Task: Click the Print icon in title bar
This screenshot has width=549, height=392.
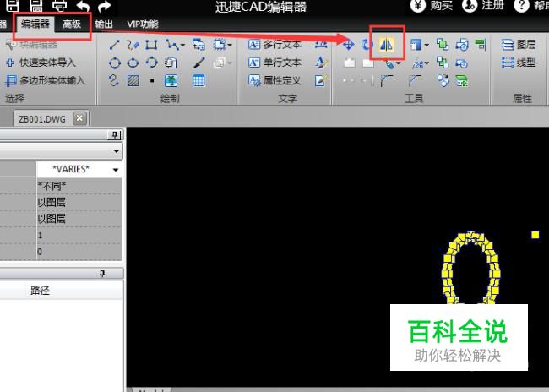Action: tap(59, 5)
